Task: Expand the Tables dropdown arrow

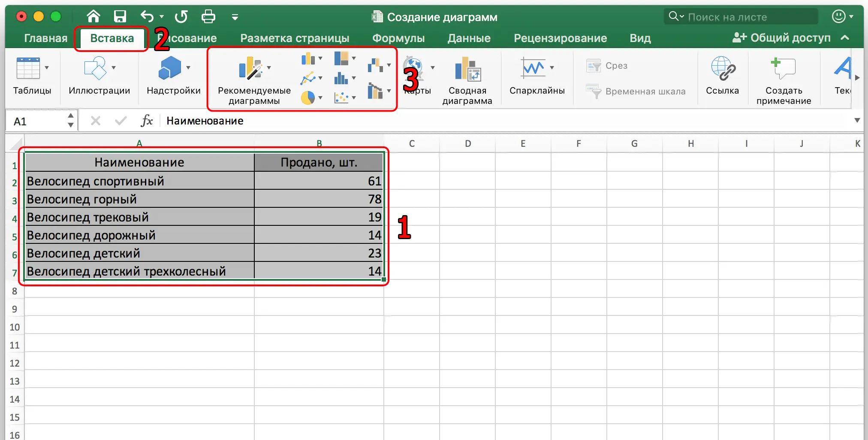Action: coord(47,68)
